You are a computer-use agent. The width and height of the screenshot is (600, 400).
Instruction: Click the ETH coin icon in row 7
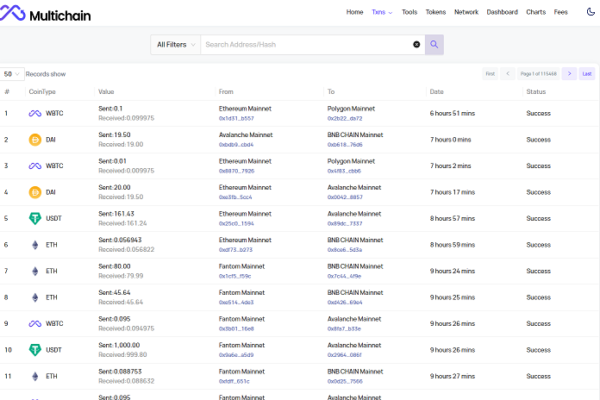pyautogui.click(x=35, y=271)
